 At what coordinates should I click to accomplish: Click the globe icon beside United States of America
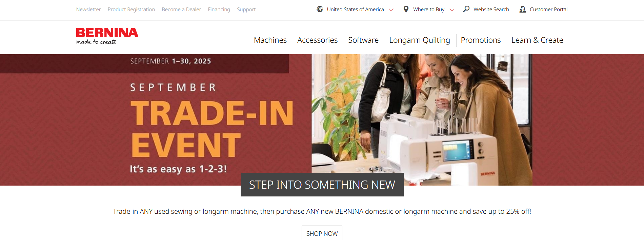click(x=320, y=9)
